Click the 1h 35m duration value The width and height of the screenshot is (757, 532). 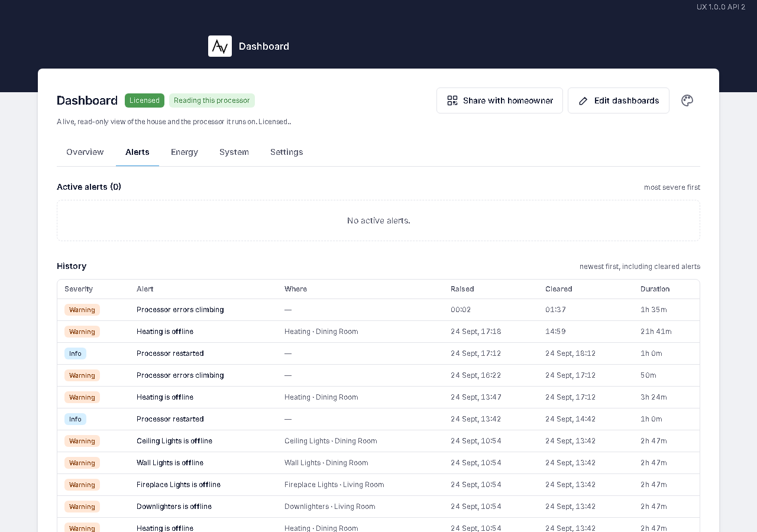654,310
